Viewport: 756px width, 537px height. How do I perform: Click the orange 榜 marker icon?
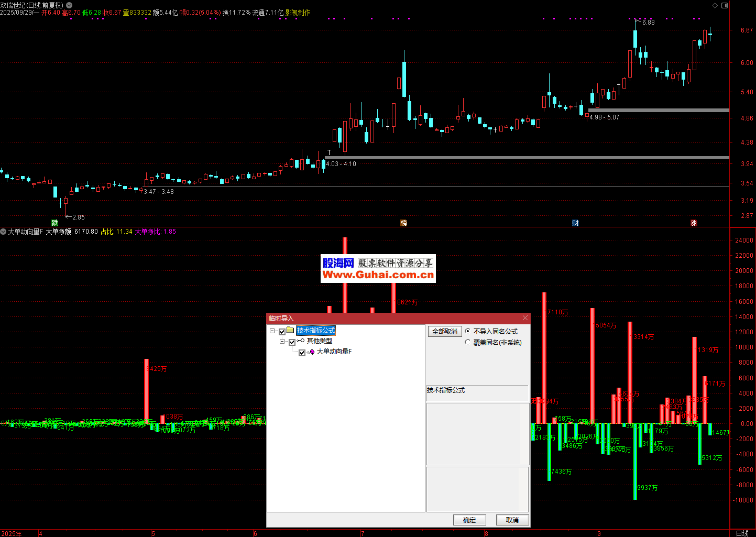(x=403, y=223)
